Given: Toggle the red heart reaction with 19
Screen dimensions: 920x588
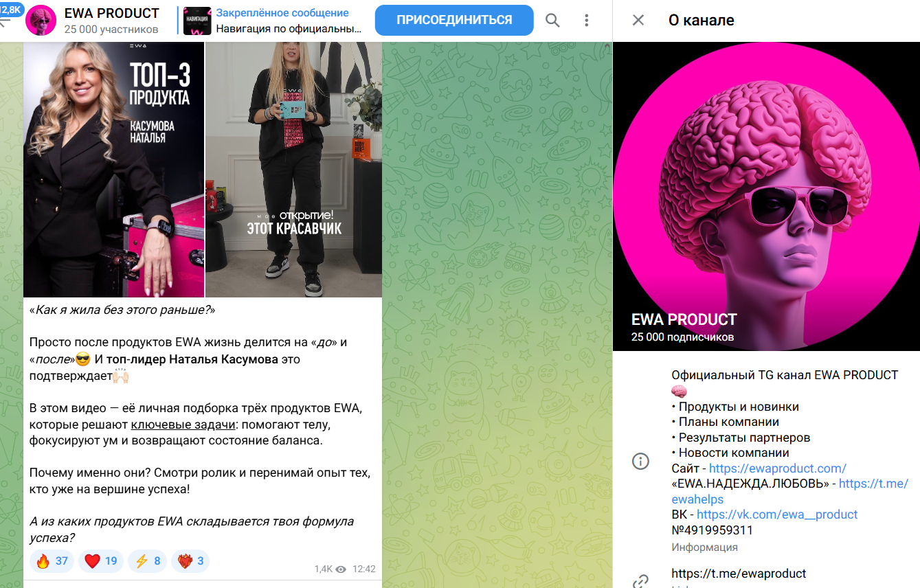Looking at the screenshot, I should [101, 561].
